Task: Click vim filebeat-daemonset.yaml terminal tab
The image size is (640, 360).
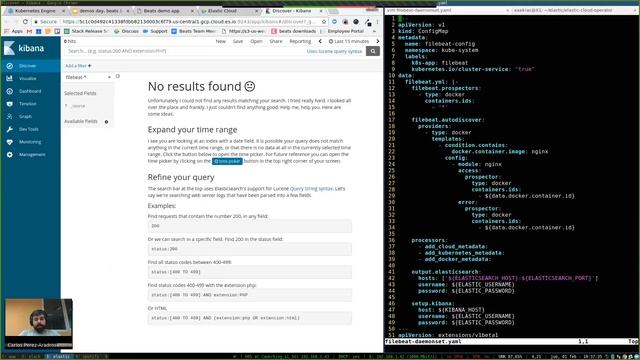Action: (448, 10)
